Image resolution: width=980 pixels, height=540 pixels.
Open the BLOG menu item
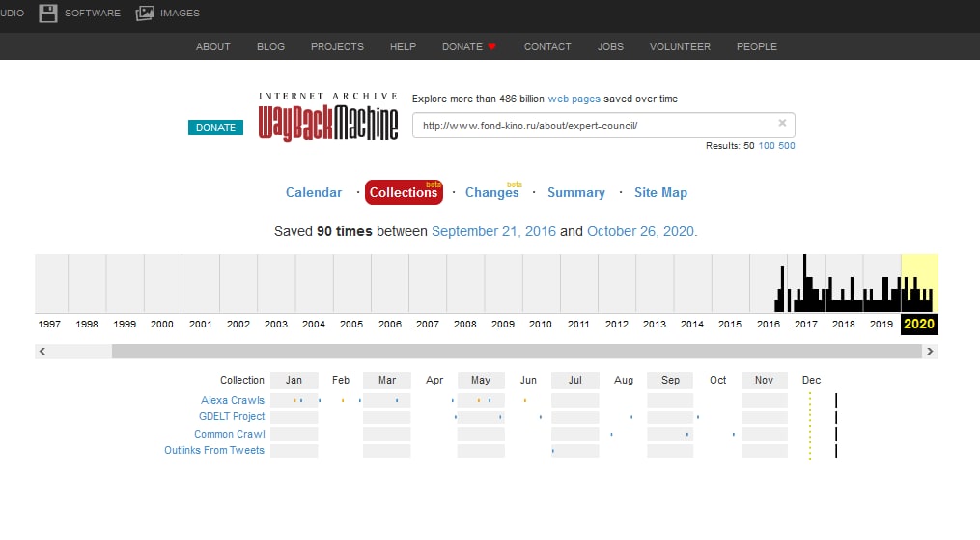(270, 47)
